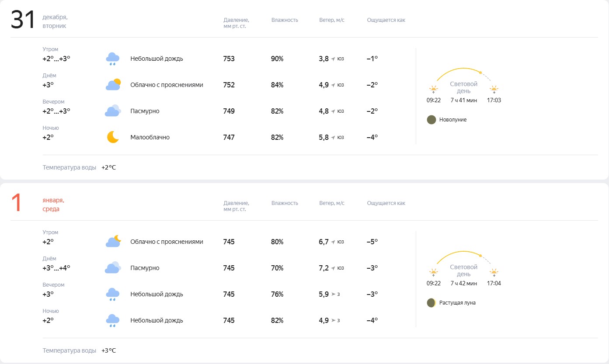This screenshot has height=364, width=609.
Task: Click the daylight duration '7 ч 41 мин'
Action: (464, 100)
